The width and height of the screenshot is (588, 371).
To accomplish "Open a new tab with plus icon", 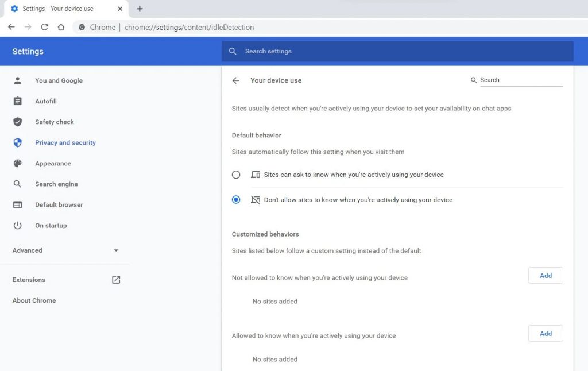I will pos(140,9).
